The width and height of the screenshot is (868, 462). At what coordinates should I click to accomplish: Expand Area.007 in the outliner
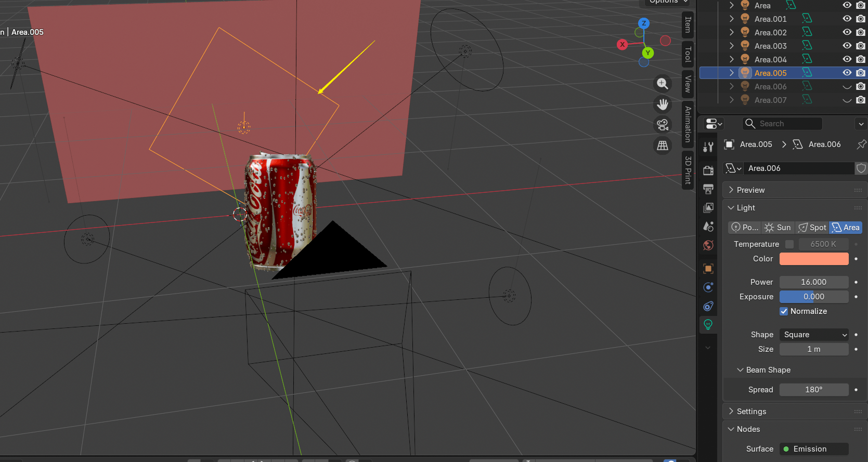click(x=732, y=100)
